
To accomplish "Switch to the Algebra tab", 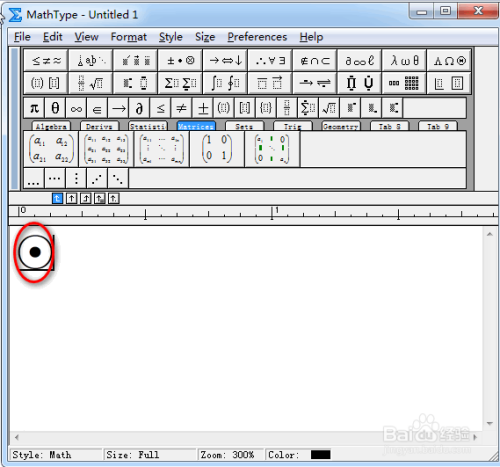I will pyautogui.click(x=51, y=126).
